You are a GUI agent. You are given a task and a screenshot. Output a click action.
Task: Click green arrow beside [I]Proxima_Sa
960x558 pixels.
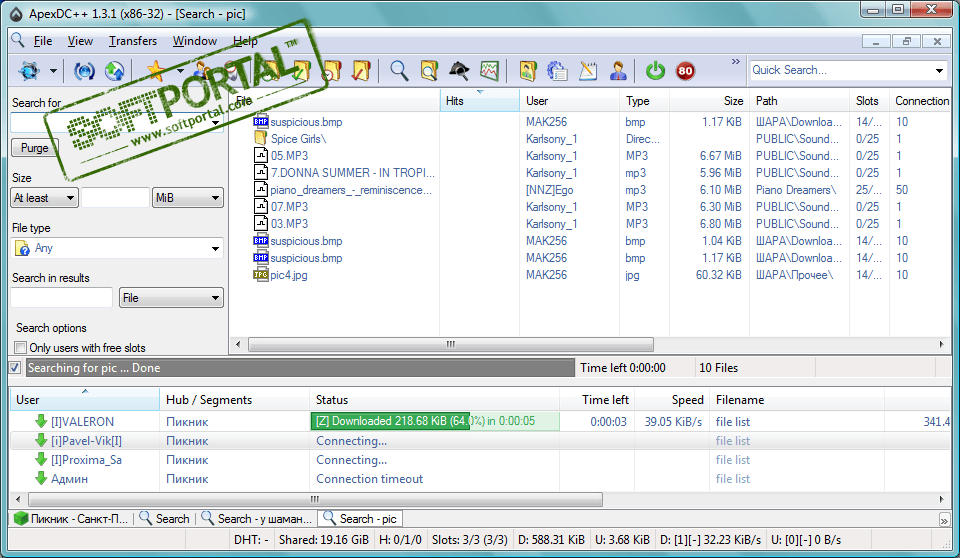click(41, 459)
